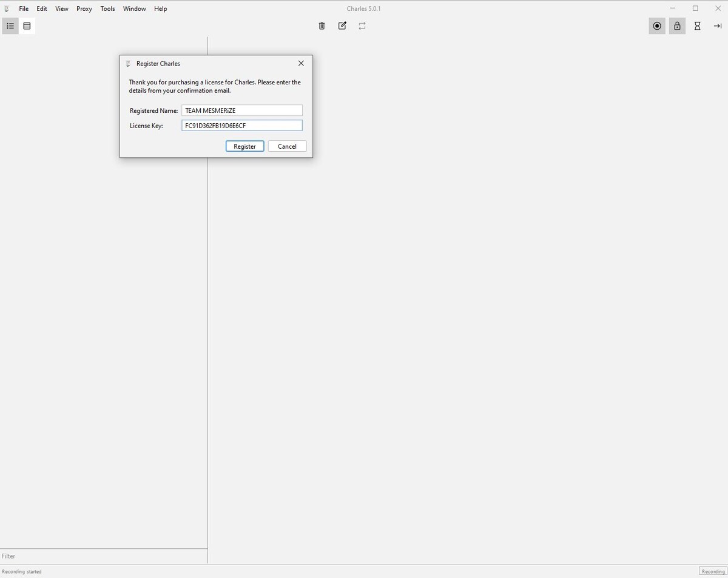Viewport: 728px width, 578px height.
Task: Open the Edit menu
Action: point(42,8)
